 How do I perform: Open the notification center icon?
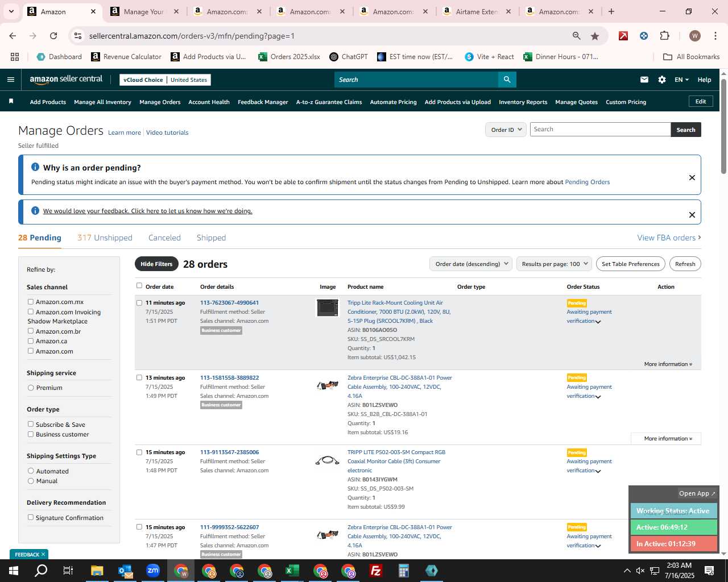(x=709, y=571)
